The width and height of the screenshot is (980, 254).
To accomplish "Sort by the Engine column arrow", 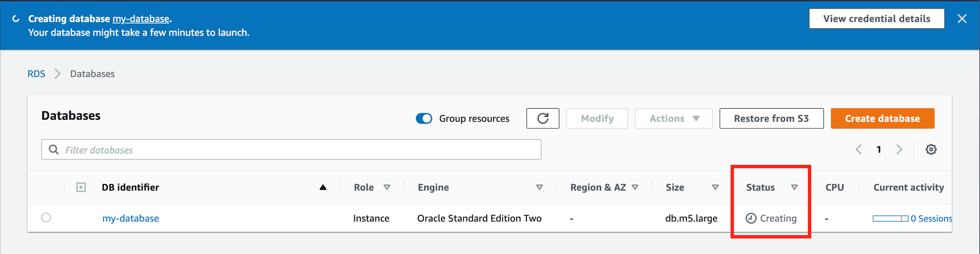I will (x=539, y=187).
